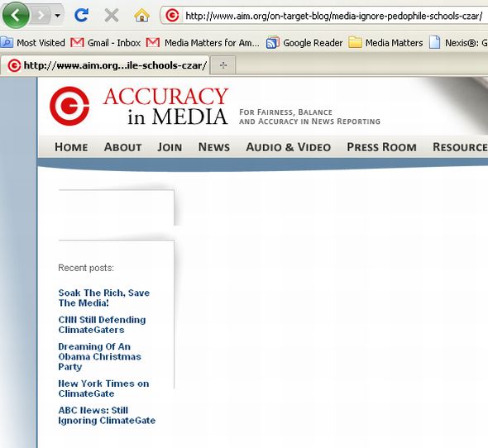Viewport: 488px width, 448px height.
Task: Open the Resources navigation menu item
Action: (461, 147)
